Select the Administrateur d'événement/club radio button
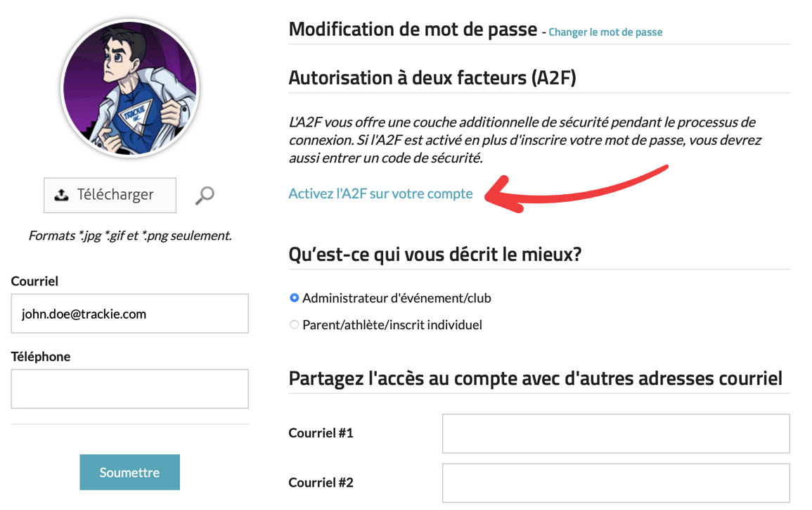812x510 pixels. (x=295, y=298)
